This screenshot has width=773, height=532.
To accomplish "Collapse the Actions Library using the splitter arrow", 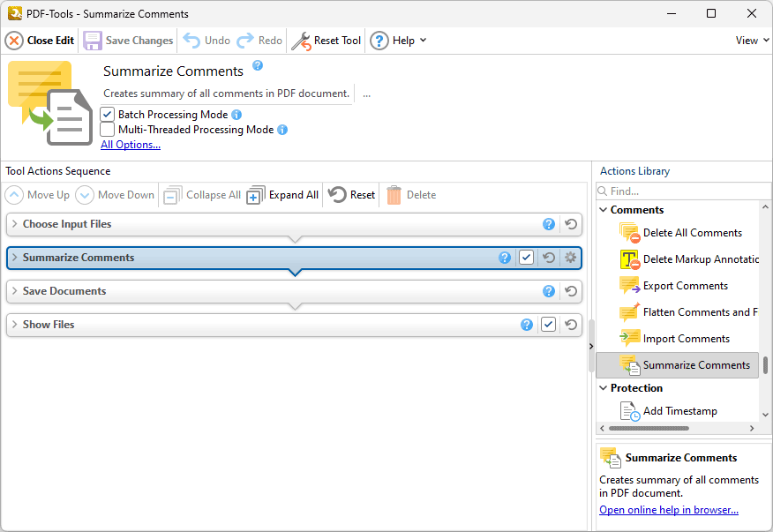I will point(591,347).
